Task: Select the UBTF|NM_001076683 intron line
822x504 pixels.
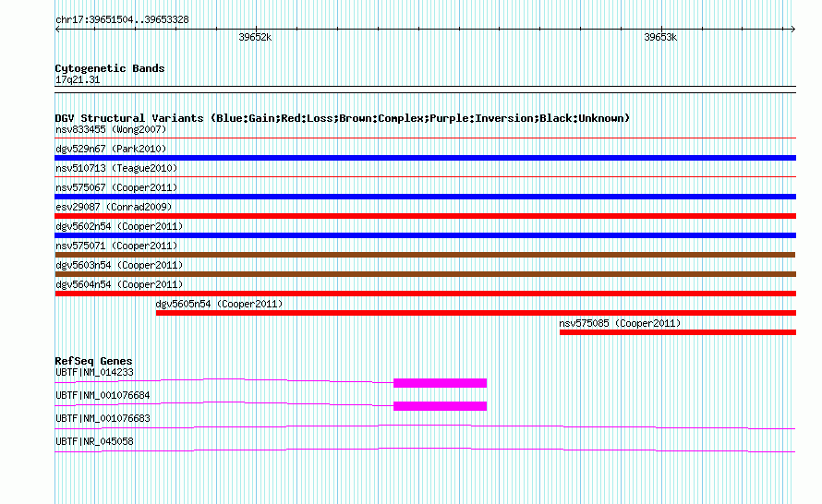Action: coord(425,427)
